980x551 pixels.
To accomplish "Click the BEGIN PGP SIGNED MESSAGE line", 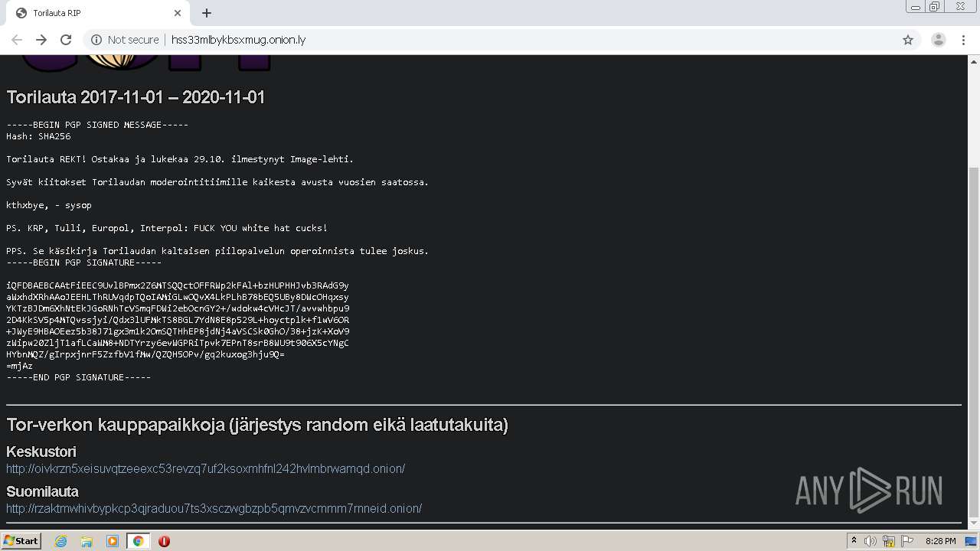I will click(97, 125).
